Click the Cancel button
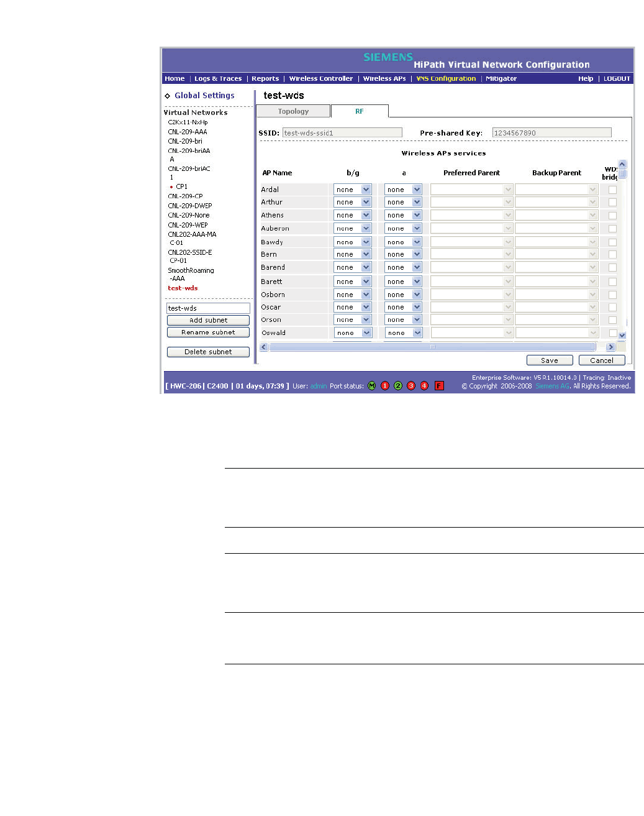 pos(602,360)
